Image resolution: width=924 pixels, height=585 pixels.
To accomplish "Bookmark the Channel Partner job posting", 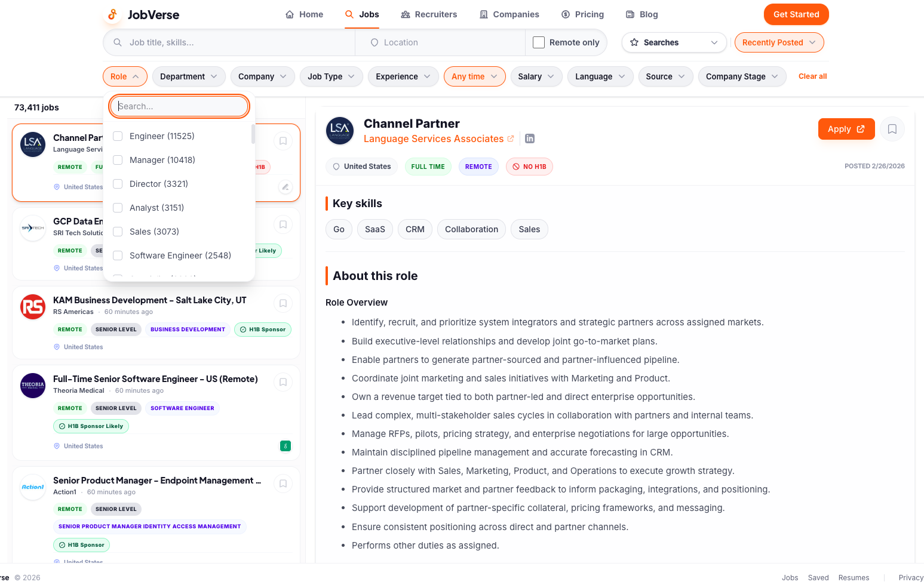I will 892,129.
